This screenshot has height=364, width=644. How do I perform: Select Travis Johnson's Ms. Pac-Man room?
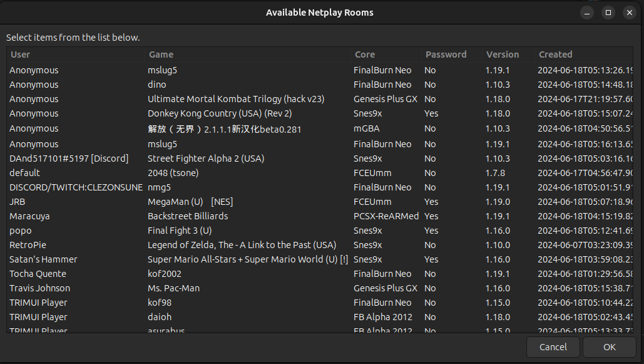point(173,288)
